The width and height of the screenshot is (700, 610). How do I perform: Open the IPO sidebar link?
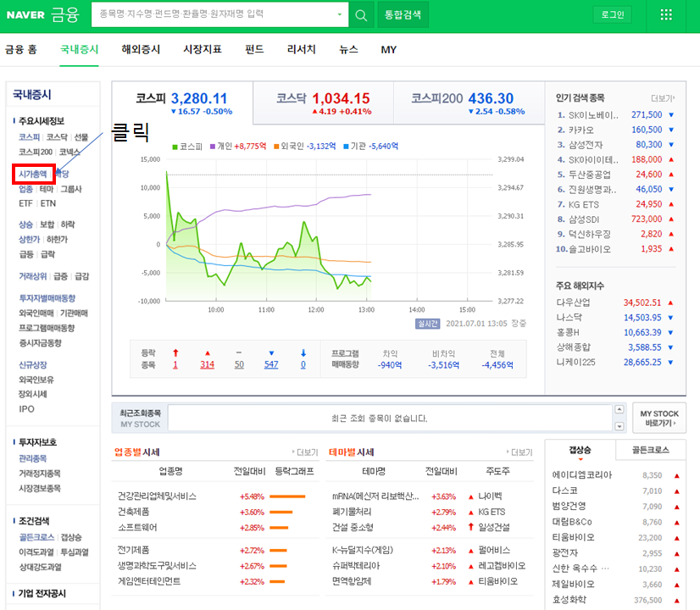pos(26,409)
